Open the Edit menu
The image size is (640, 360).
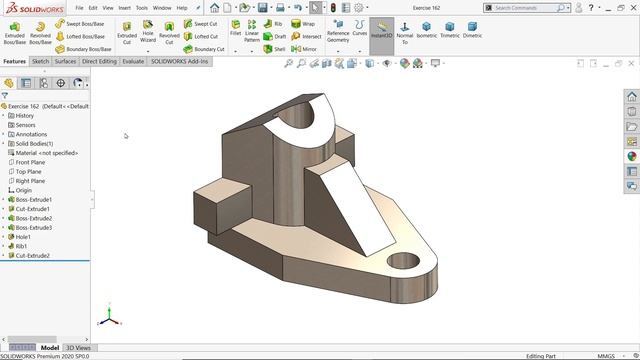click(93, 8)
